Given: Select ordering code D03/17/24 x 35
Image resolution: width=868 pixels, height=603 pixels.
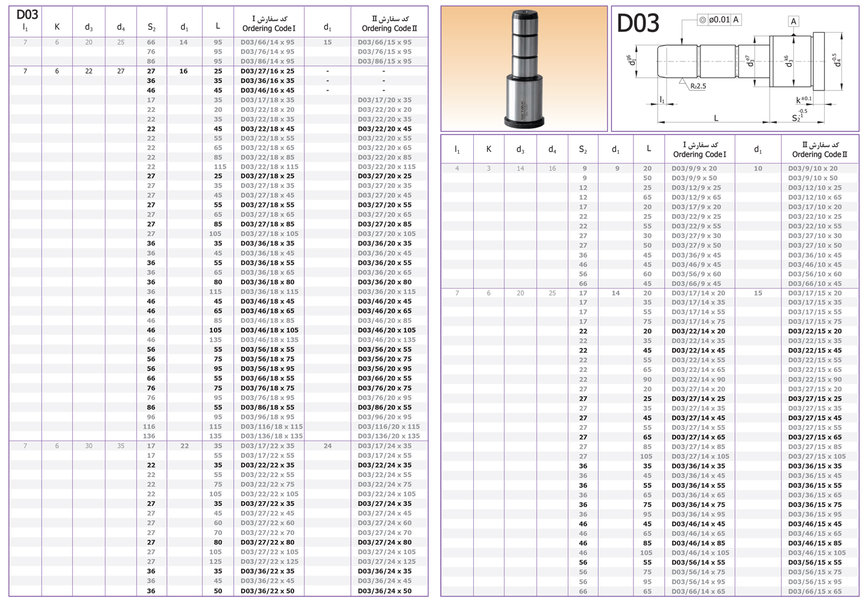Looking at the screenshot, I should click(385, 446).
